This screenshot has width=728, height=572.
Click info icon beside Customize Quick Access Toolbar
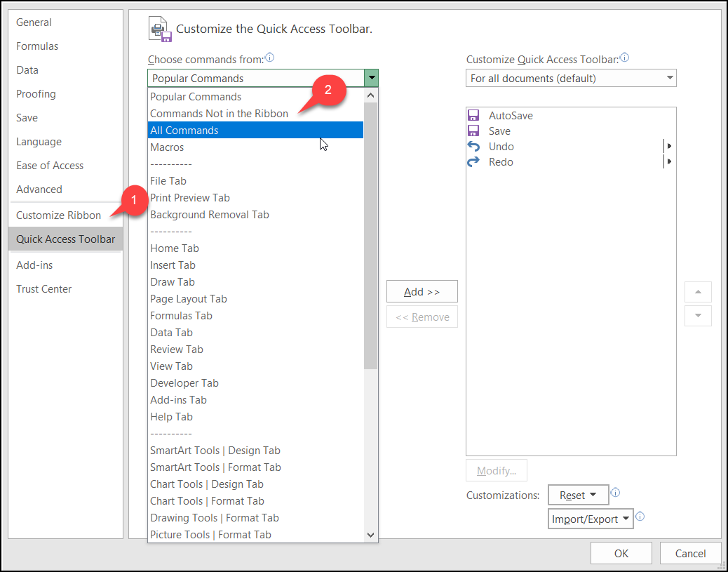pos(624,58)
